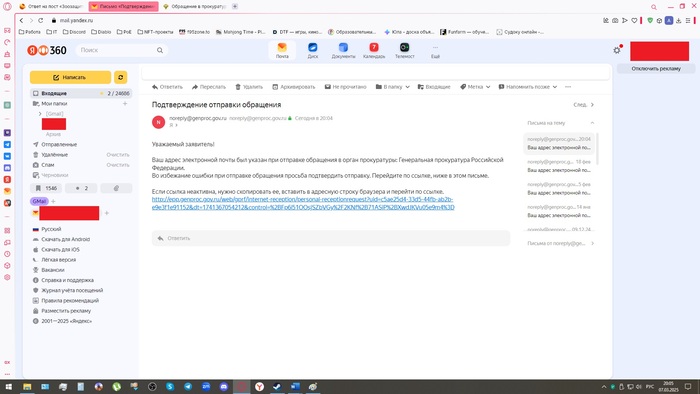This screenshot has height=394, width=700.
Task: Open the genproc confirmation link
Action: pyautogui.click(x=303, y=203)
